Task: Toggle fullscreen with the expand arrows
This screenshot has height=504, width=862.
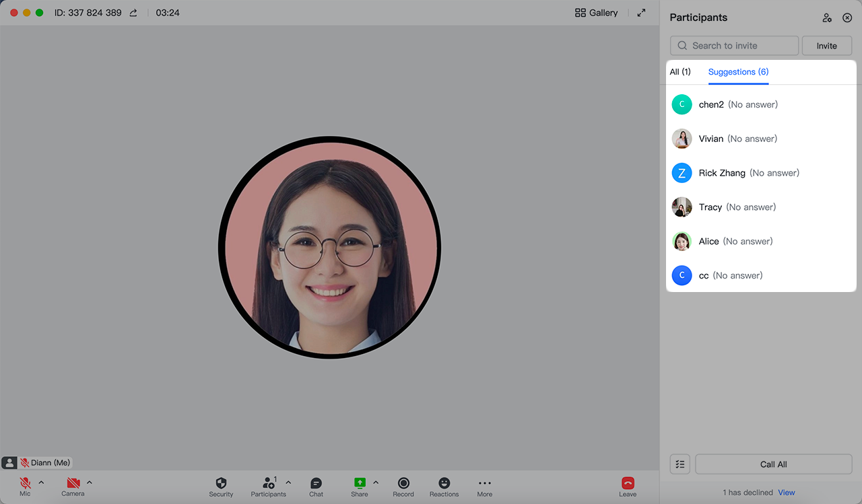Action: pyautogui.click(x=640, y=12)
